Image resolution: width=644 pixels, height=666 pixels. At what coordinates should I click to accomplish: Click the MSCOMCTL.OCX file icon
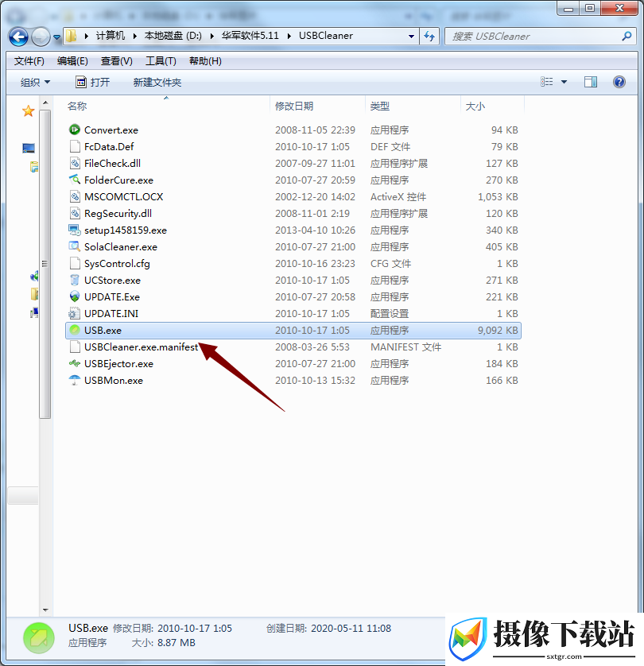[x=75, y=196]
